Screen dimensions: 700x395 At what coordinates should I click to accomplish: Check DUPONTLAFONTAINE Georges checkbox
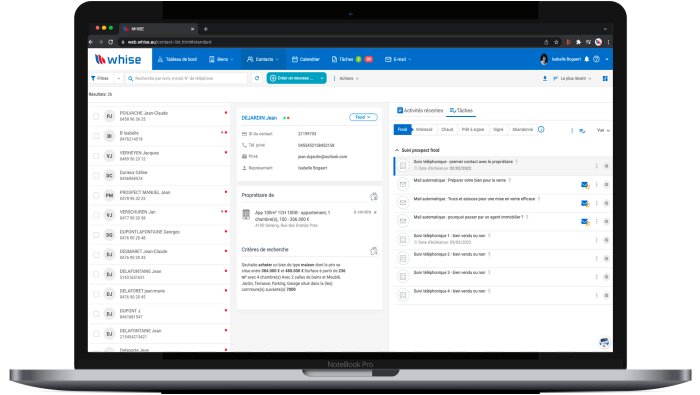click(96, 235)
